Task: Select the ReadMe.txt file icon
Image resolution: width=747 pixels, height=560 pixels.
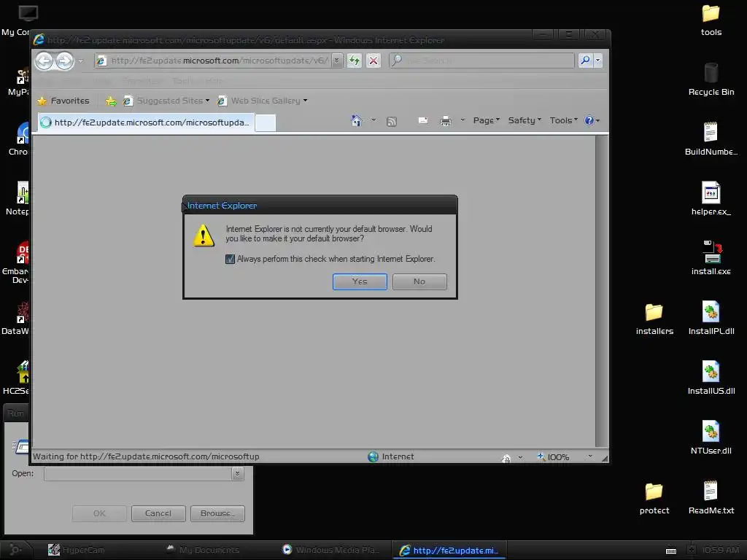Action: click(711, 498)
